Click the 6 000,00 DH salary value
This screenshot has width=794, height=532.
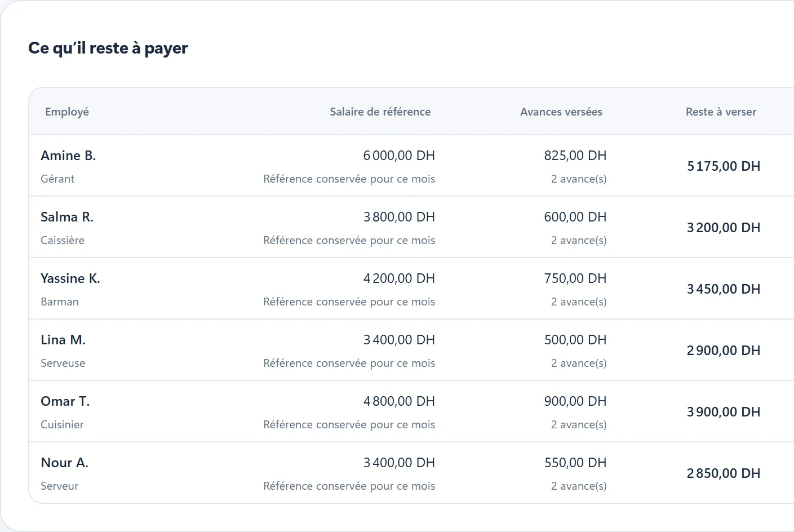tap(399, 156)
